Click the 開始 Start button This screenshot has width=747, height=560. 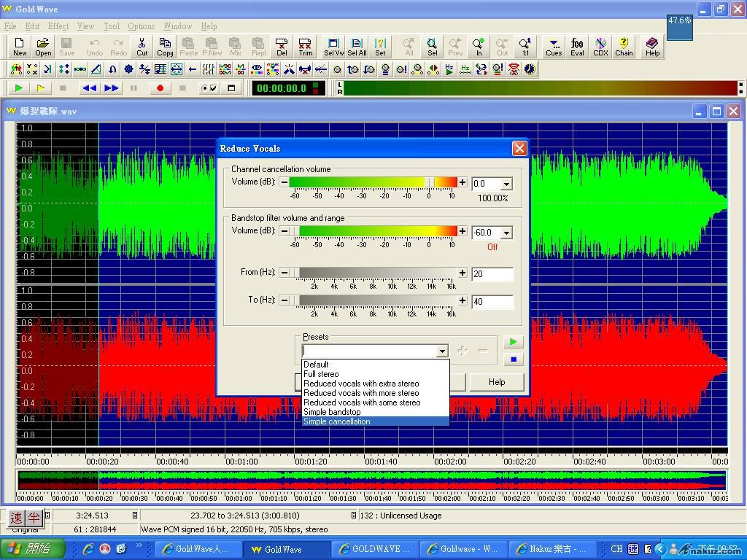point(32,549)
